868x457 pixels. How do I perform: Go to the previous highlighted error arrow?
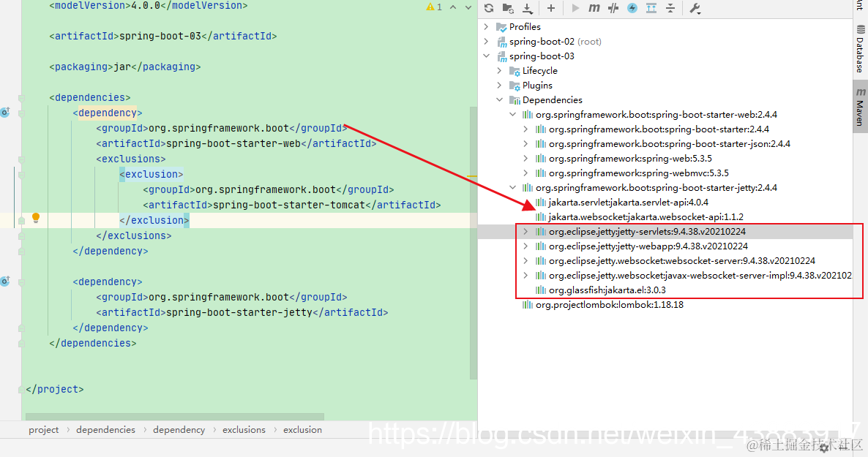[x=453, y=7]
